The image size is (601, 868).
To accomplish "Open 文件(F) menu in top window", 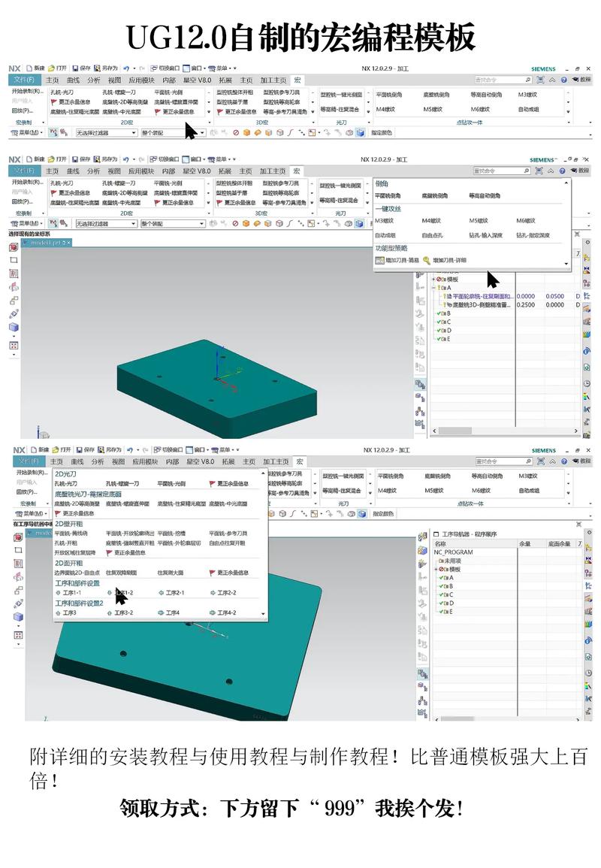I will (24, 80).
